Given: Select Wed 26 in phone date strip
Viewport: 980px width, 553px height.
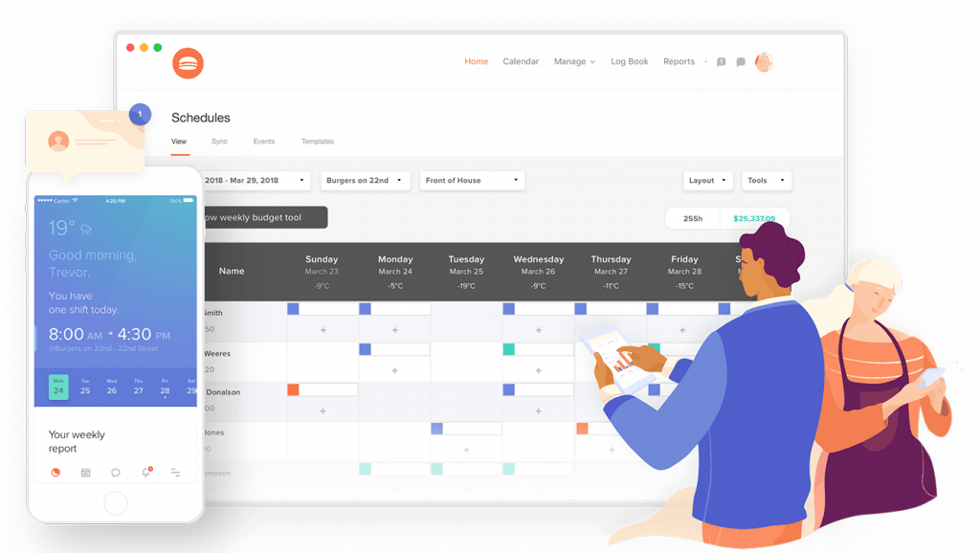Looking at the screenshot, I should 112,387.
